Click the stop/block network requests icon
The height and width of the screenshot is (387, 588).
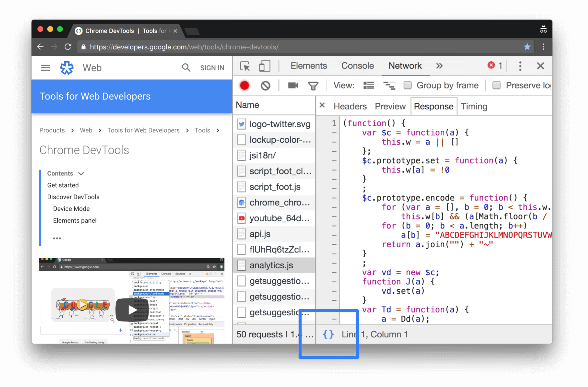pyautogui.click(x=265, y=85)
